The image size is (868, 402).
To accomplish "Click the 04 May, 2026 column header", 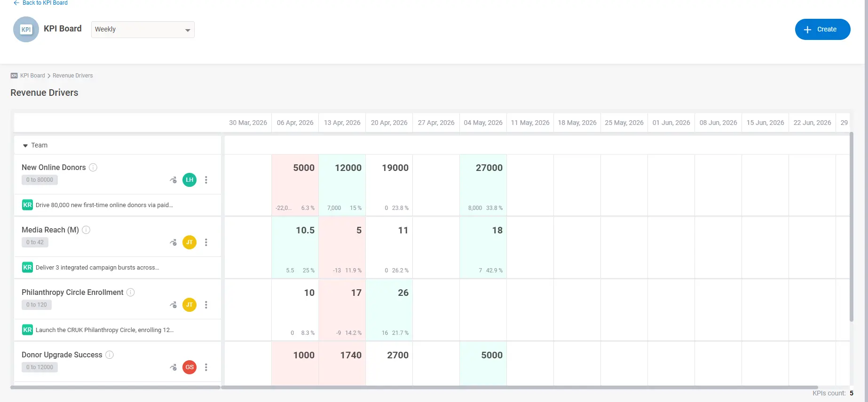I will (483, 123).
